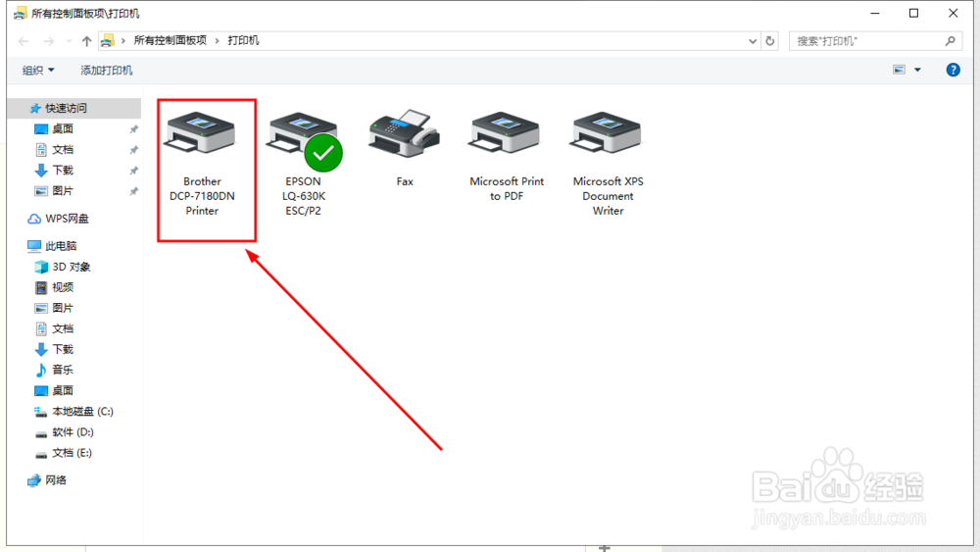Click the blue help question mark icon
The image size is (980, 552).
click(953, 70)
